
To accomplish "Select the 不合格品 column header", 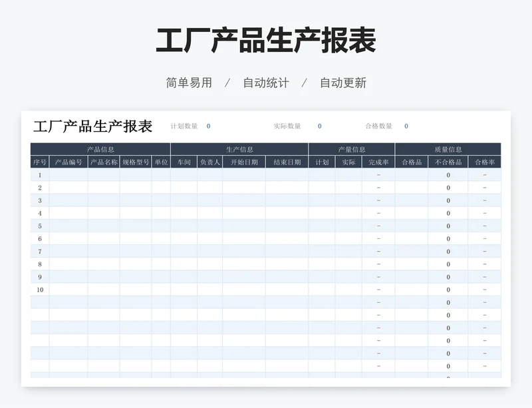I will [x=448, y=162].
